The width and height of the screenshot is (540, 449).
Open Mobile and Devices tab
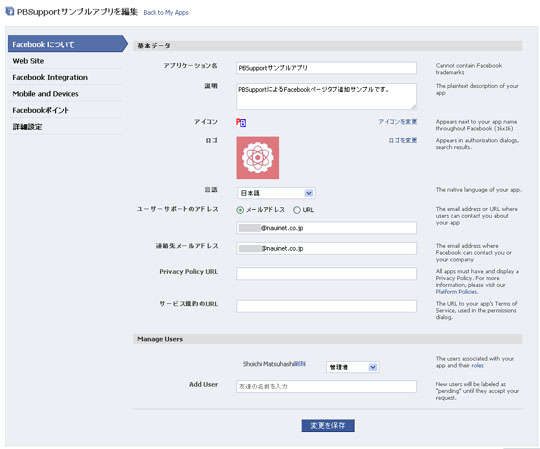coord(65,94)
